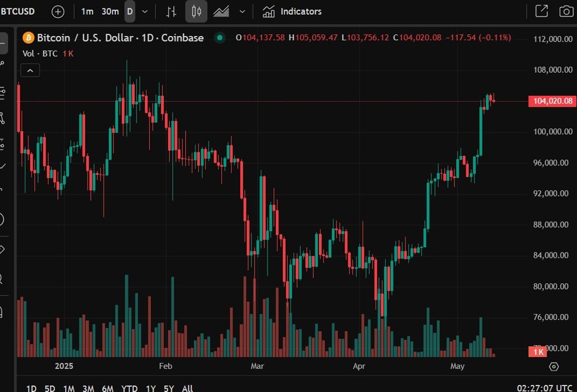Collapse the chart legend with the arrow
The image size is (577, 392).
coord(30,70)
